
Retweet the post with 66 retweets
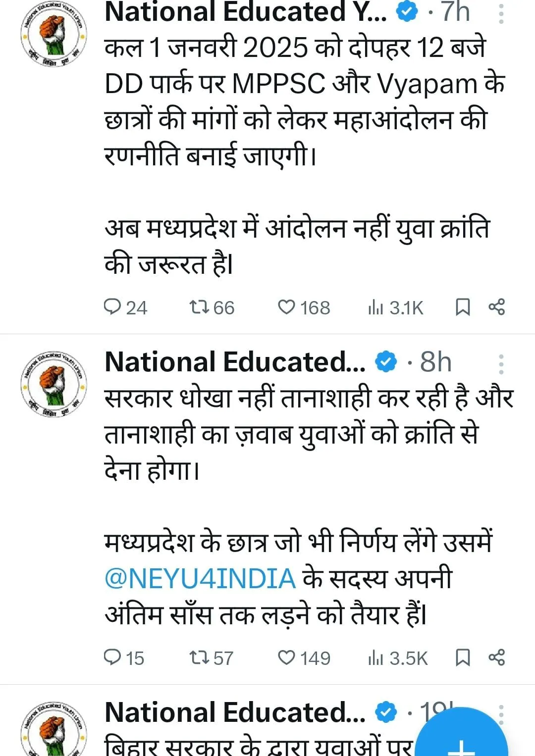(x=212, y=307)
